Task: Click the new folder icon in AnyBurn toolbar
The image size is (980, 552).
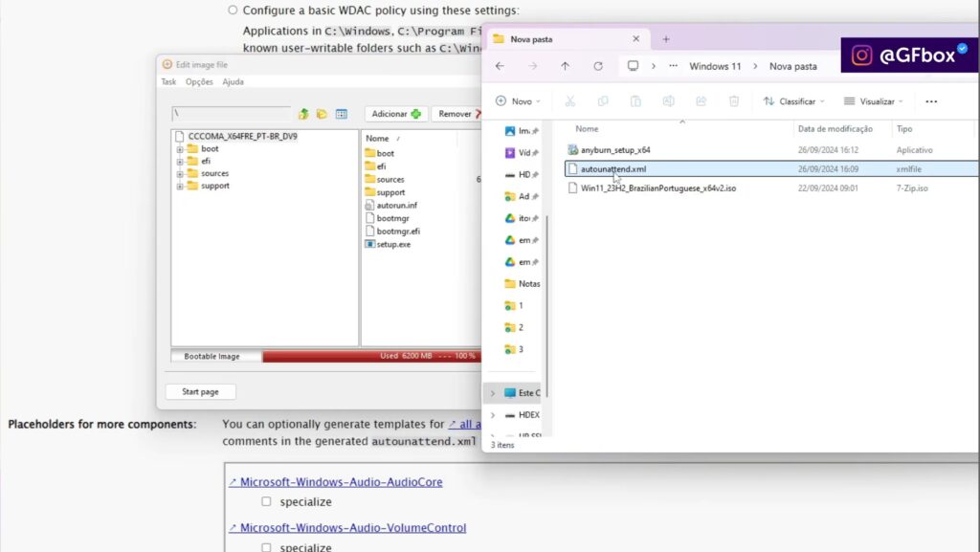Action: click(x=322, y=114)
